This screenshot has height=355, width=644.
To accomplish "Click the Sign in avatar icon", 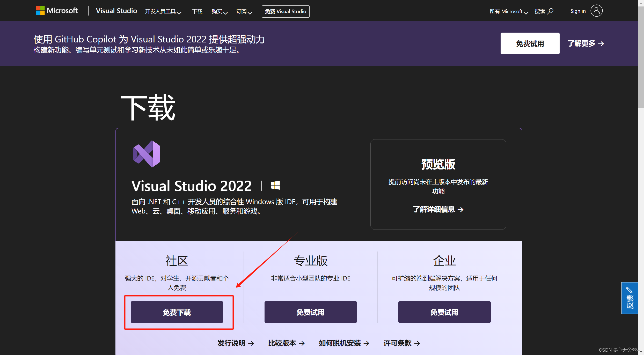I will coord(596,11).
